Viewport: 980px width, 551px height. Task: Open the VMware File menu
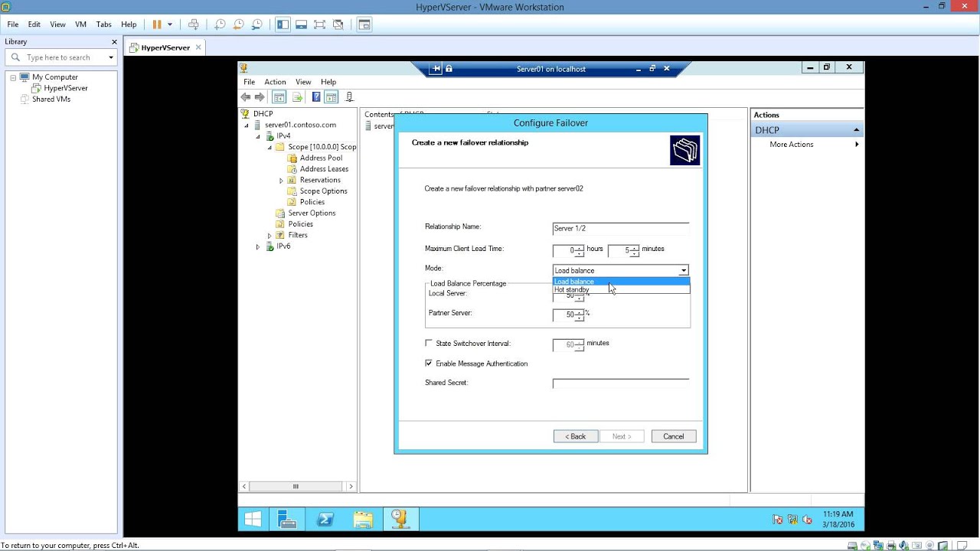(13, 24)
